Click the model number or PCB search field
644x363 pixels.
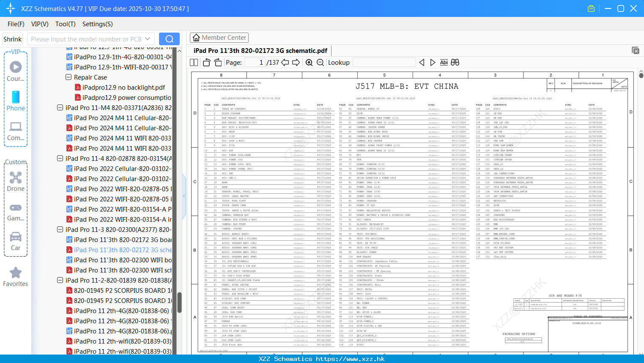86,39
